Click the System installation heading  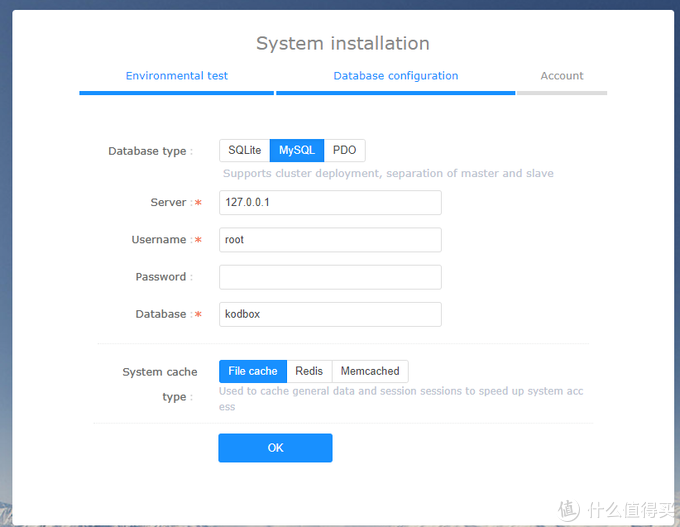pos(343,43)
